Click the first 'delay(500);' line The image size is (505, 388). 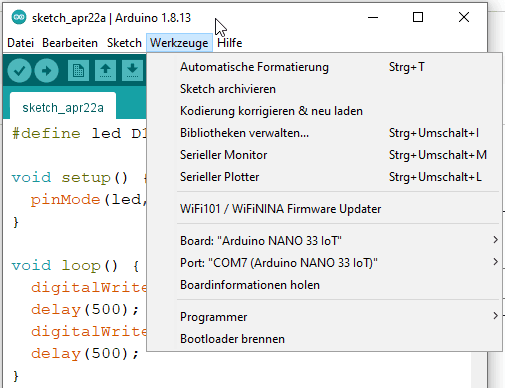point(85,310)
